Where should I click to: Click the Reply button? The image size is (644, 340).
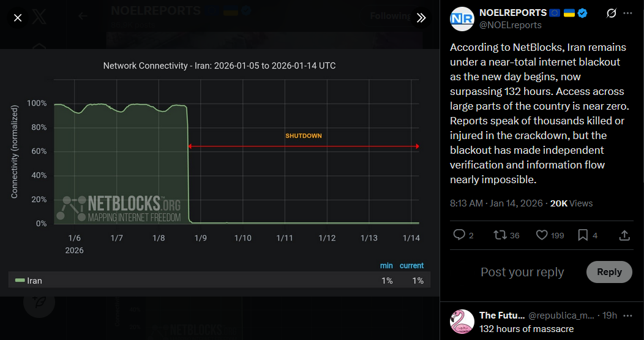pyautogui.click(x=609, y=272)
